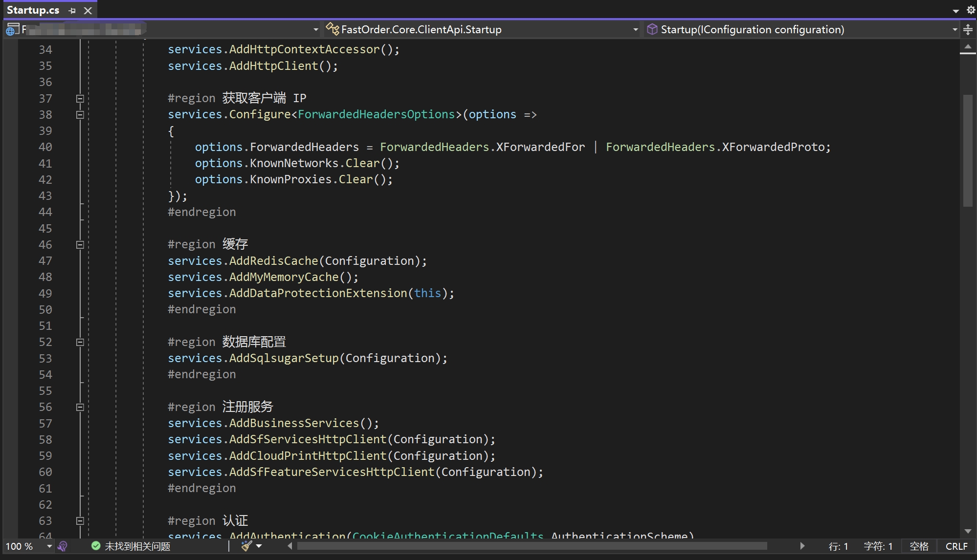Collapse the 认证 region

click(80, 521)
